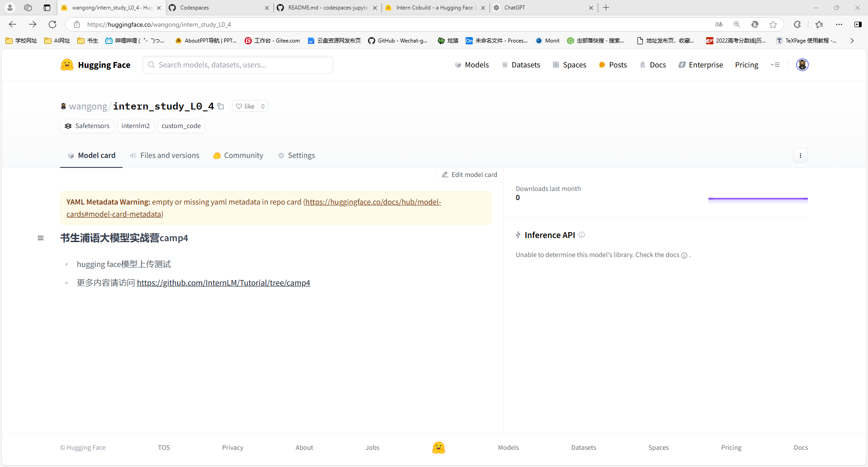Open the 书生 bookmarks folder
The height and width of the screenshot is (467, 868).
(88, 41)
